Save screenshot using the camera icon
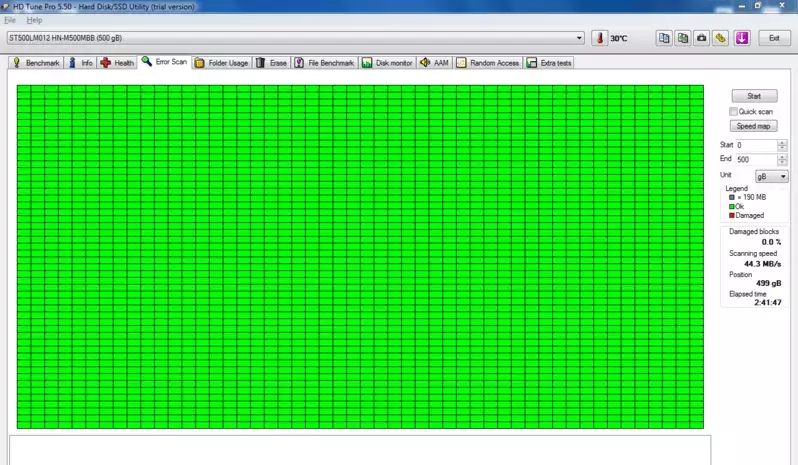Image resolution: width=798 pixels, height=465 pixels. pos(702,38)
